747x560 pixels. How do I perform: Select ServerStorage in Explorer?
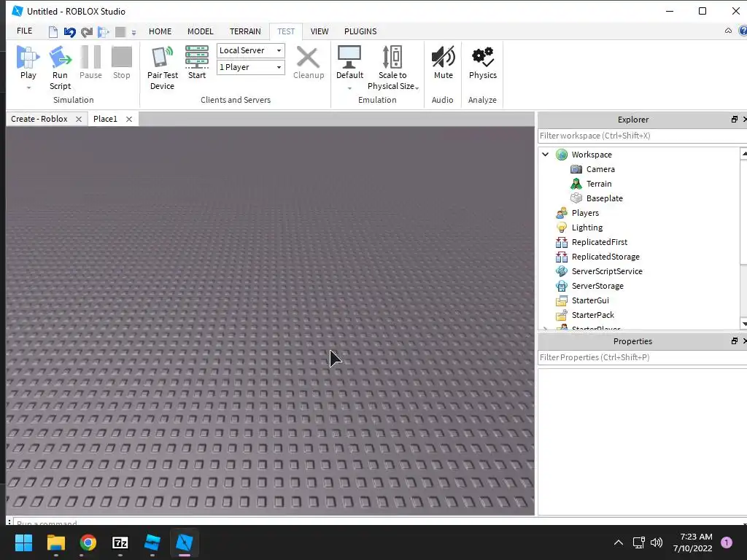click(x=597, y=286)
